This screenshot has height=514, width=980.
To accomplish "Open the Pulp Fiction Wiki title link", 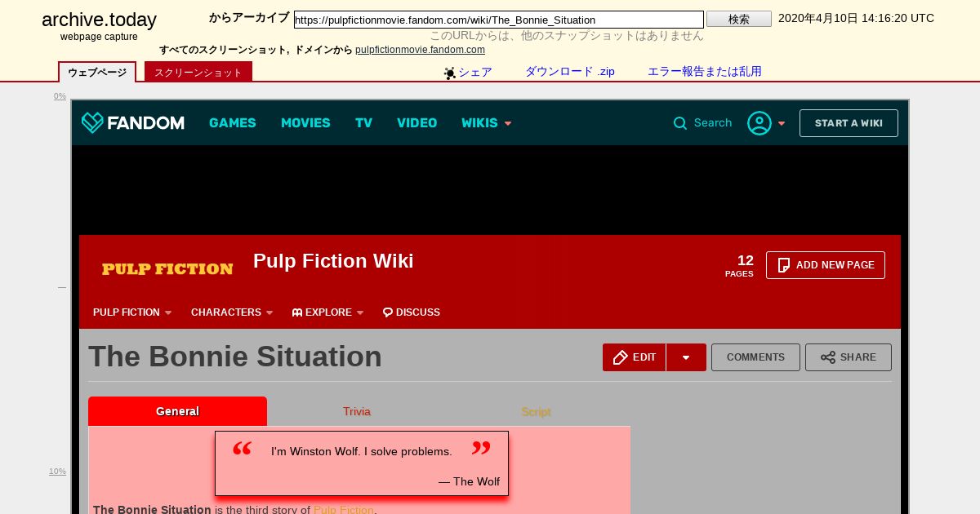I will (333, 261).
